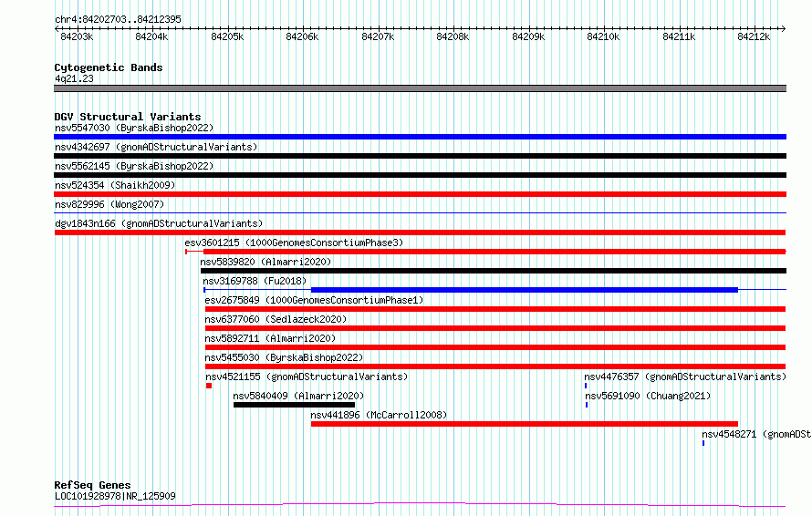Click the black nsv5839820 variant bar

(x=494, y=271)
